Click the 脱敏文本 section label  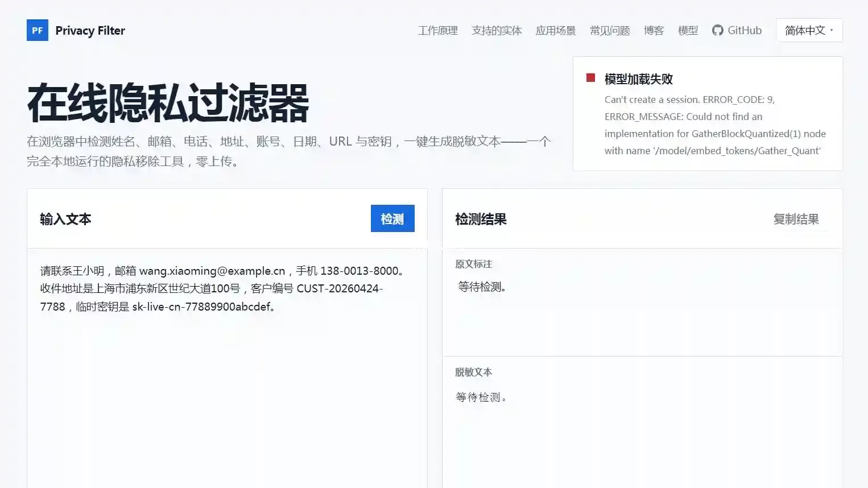473,372
